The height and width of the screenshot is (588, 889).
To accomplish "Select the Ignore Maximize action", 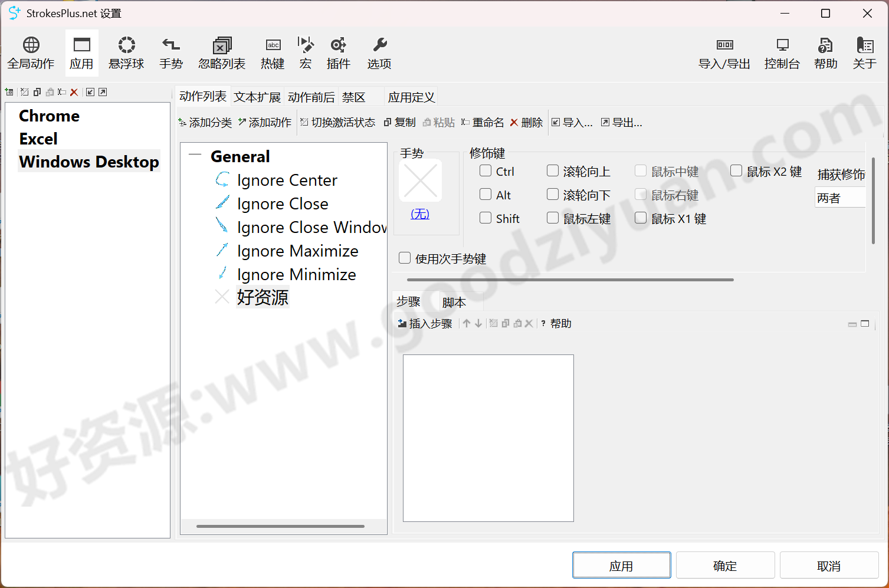I will (x=297, y=251).
